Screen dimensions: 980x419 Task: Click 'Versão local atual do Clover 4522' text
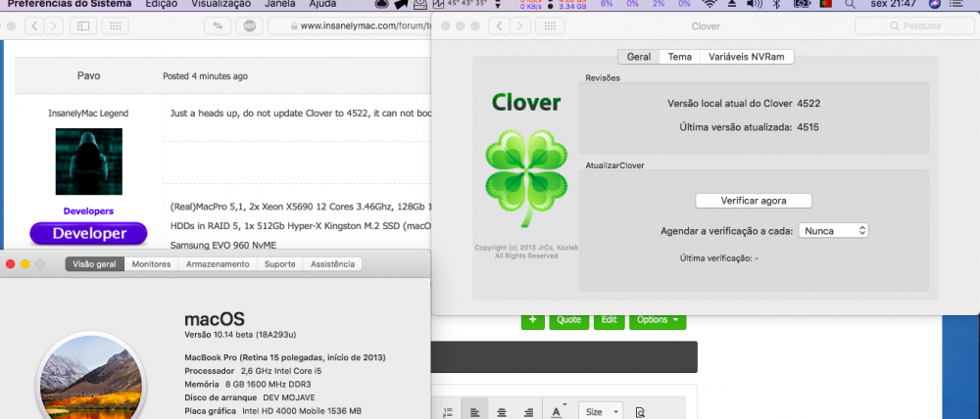744,103
